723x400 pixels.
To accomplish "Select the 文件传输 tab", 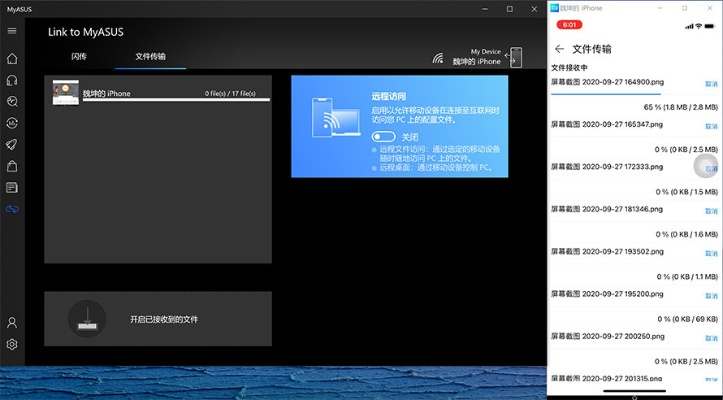I will click(150, 57).
